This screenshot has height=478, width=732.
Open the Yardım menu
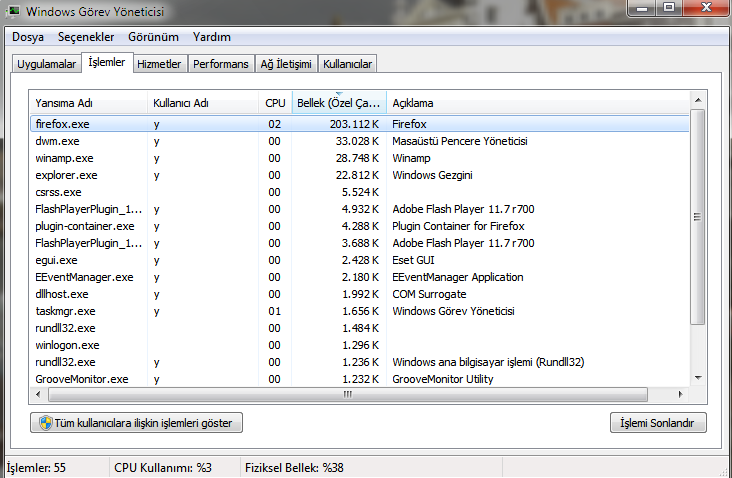click(x=211, y=37)
